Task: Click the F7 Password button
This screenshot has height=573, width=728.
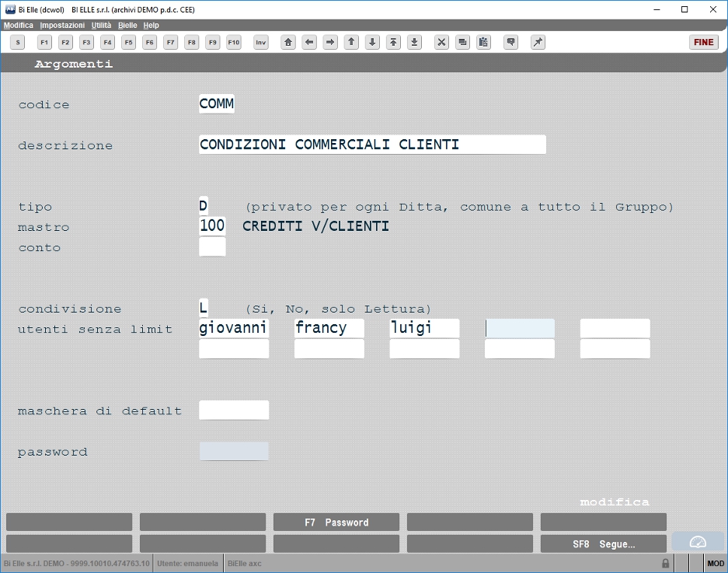Action: pyautogui.click(x=336, y=522)
